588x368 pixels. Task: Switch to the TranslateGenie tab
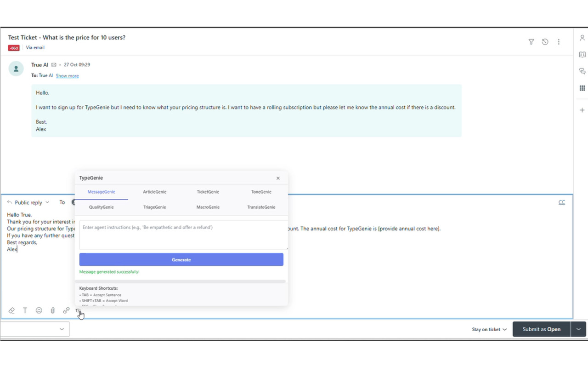[261, 207]
